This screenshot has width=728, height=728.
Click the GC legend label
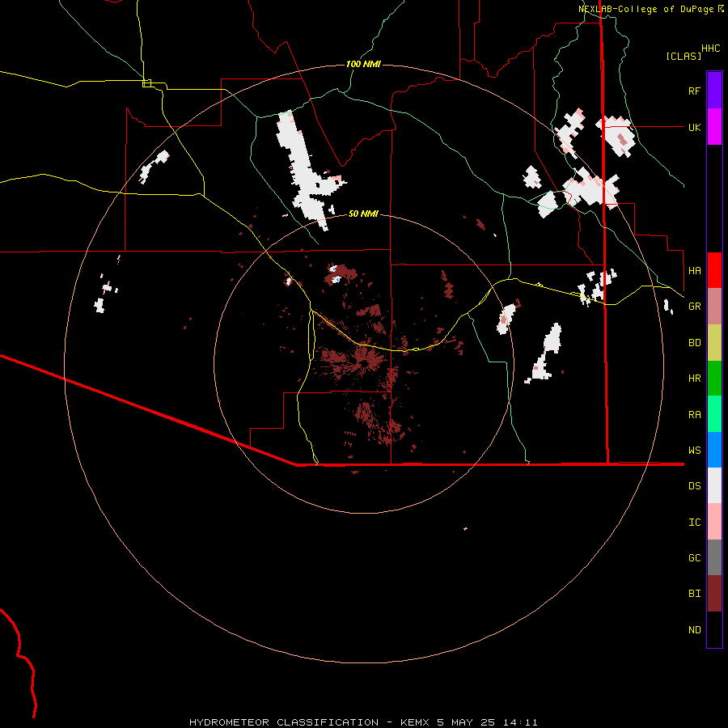[x=694, y=558]
